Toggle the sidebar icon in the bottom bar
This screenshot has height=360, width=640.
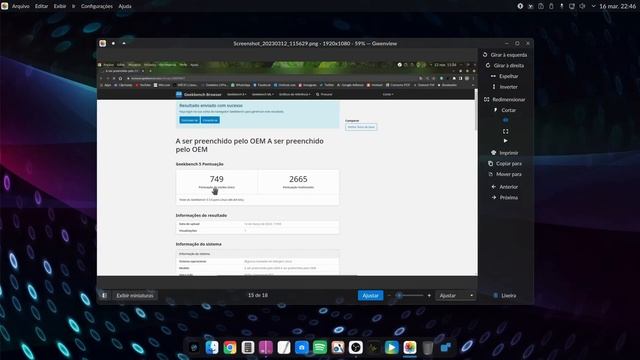pyautogui.click(x=104, y=295)
